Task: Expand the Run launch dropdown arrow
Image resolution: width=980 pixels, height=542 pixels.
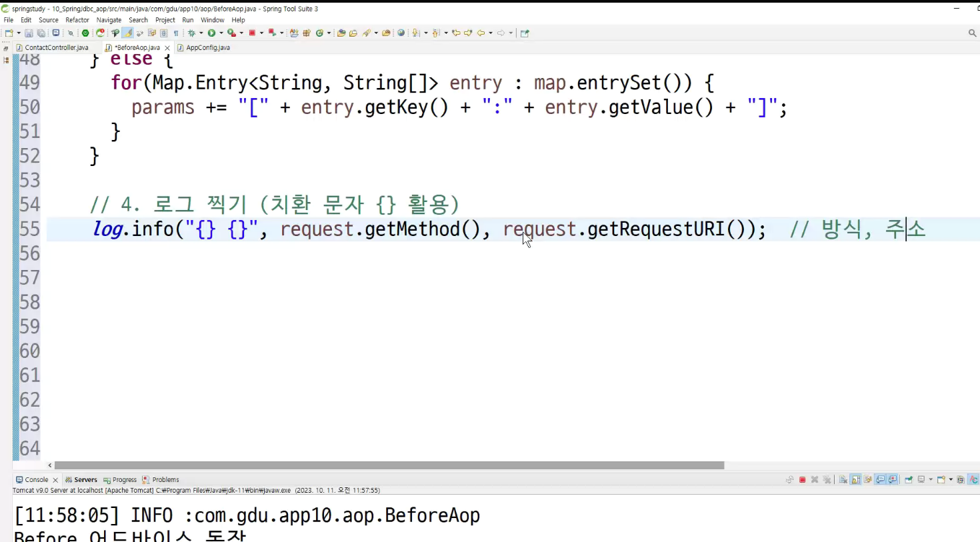Action: tap(221, 33)
